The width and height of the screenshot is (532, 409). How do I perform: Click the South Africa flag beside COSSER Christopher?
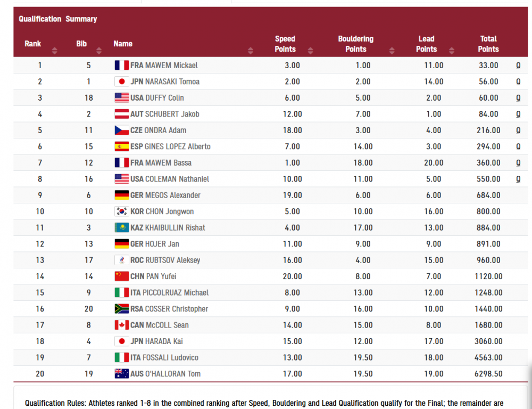pyautogui.click(x=121, y=309)
